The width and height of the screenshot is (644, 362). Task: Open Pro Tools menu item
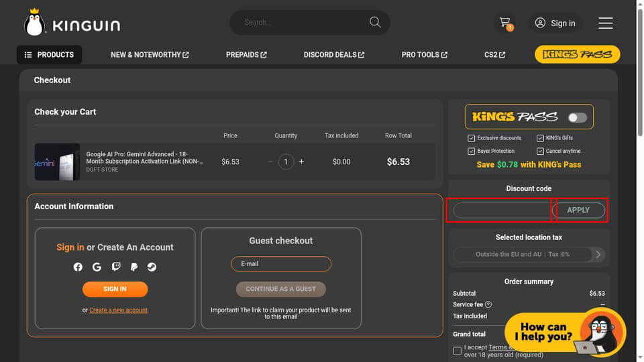point(424,54)
